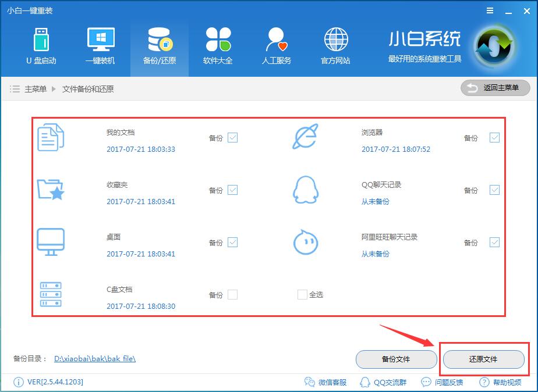Send 问题反馈 feedback from status bar
This screenshot has width=538, height=392.
(x=443, y=382)
